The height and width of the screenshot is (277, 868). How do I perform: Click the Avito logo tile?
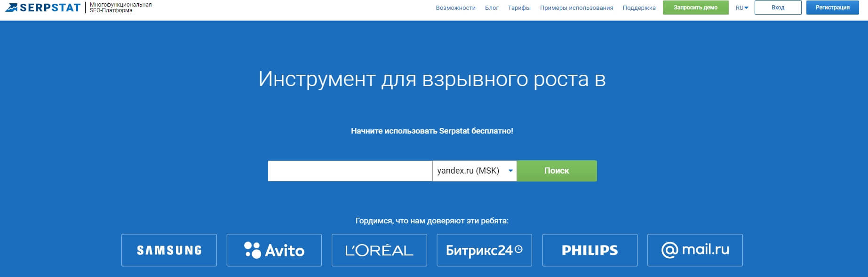pos(274,250)
